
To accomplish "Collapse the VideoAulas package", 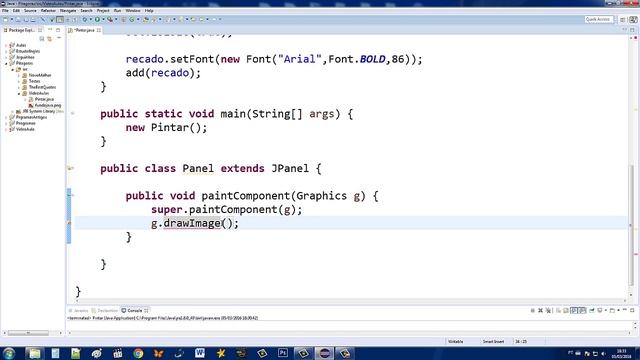I will [19, 93].
